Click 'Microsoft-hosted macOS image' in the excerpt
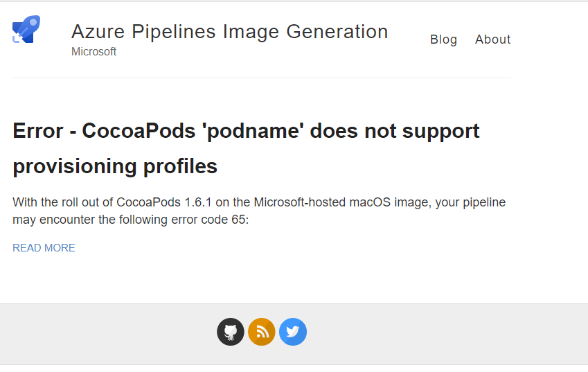The width and height of the screenshot is (588, 372). (x=343, y=202)
